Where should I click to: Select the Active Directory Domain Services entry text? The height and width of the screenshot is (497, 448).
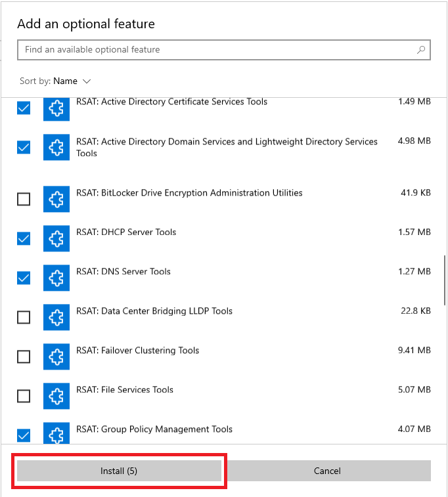point(227,147)
